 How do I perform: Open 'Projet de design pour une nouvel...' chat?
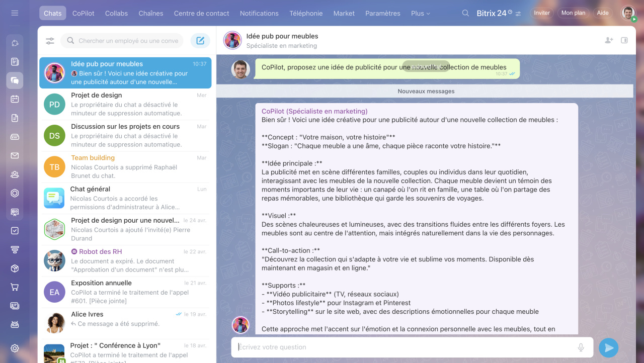(x=125, y=229)
